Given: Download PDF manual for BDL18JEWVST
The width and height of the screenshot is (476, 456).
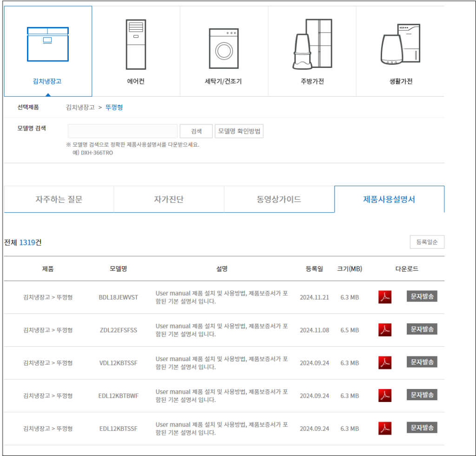Looking at the screenshot, I should tap(385, 297).
